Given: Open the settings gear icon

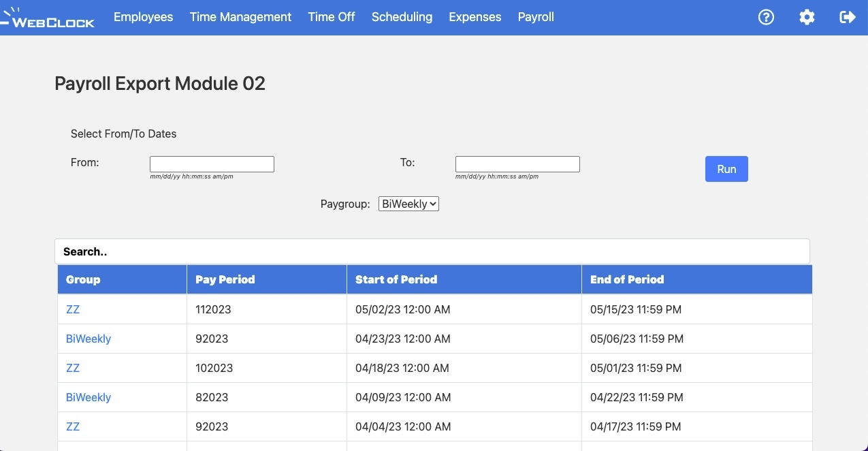Looking at the screenshot, I should [x=807, y=17].
